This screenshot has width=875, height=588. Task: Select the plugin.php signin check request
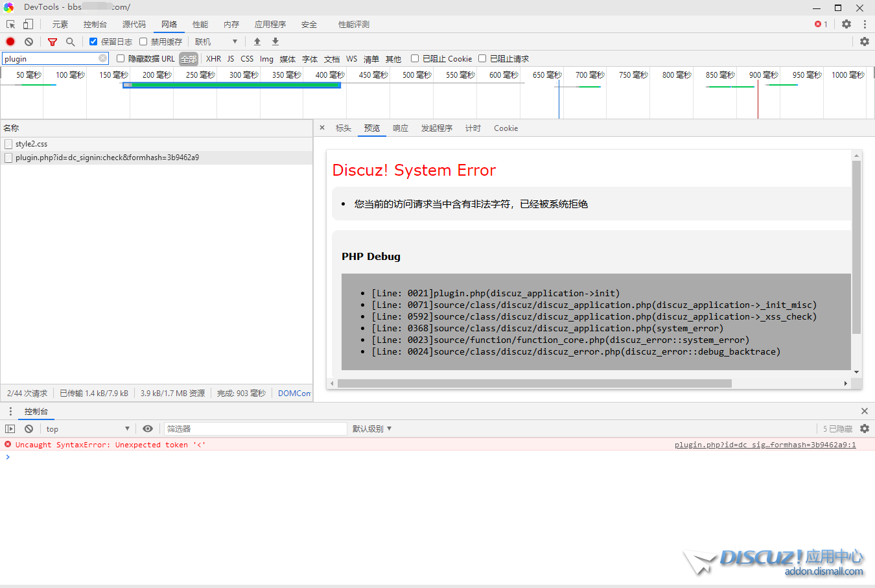coord(156,158)
